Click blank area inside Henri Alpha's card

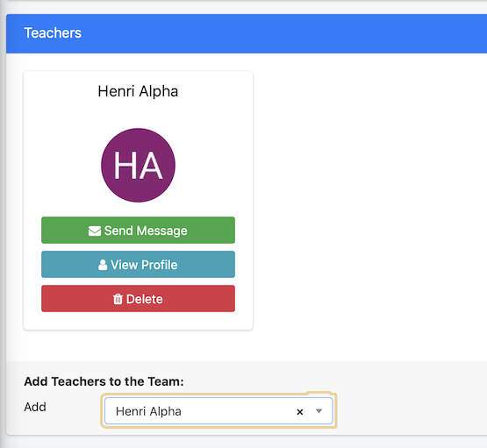139,113
